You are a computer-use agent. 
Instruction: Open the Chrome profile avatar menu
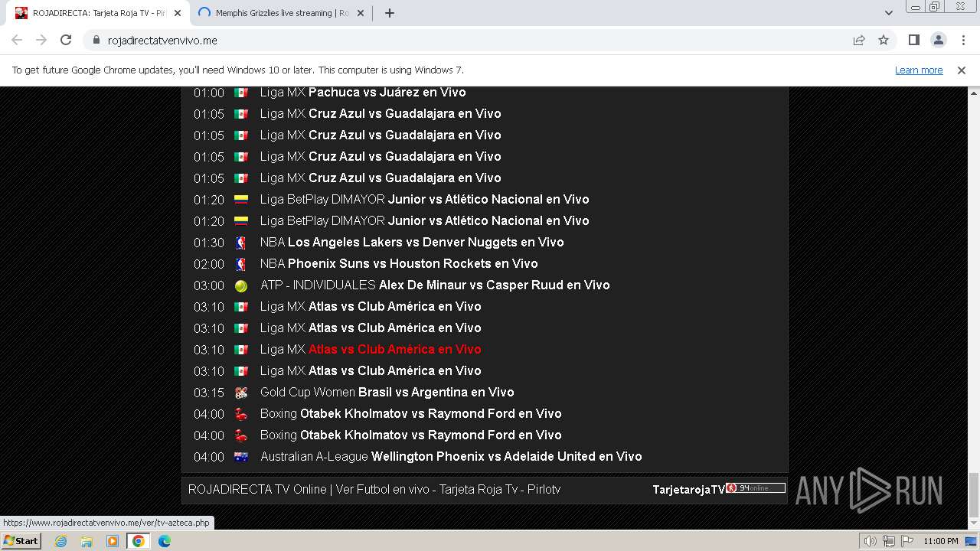pyautogui.click(x=938, y=41)
